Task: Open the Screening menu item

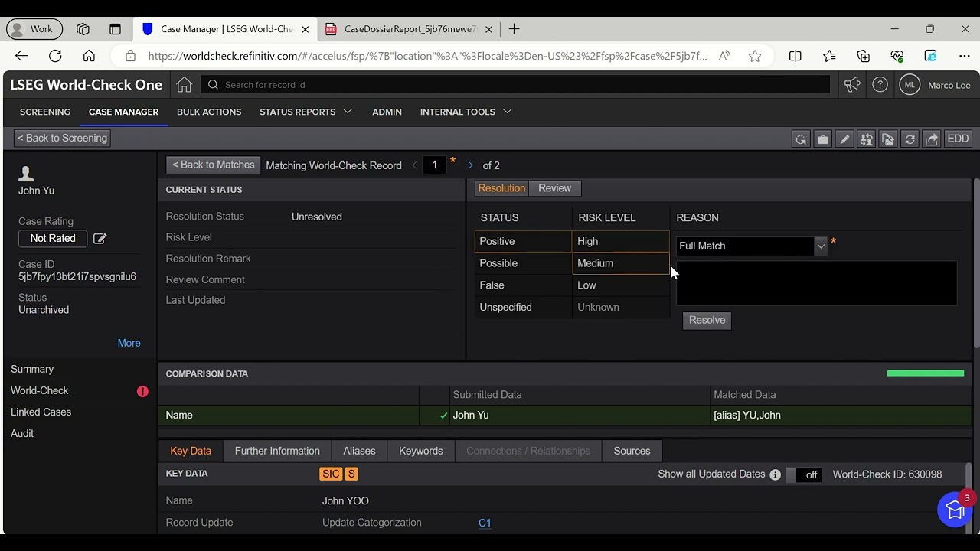Action: pos(45,112)
